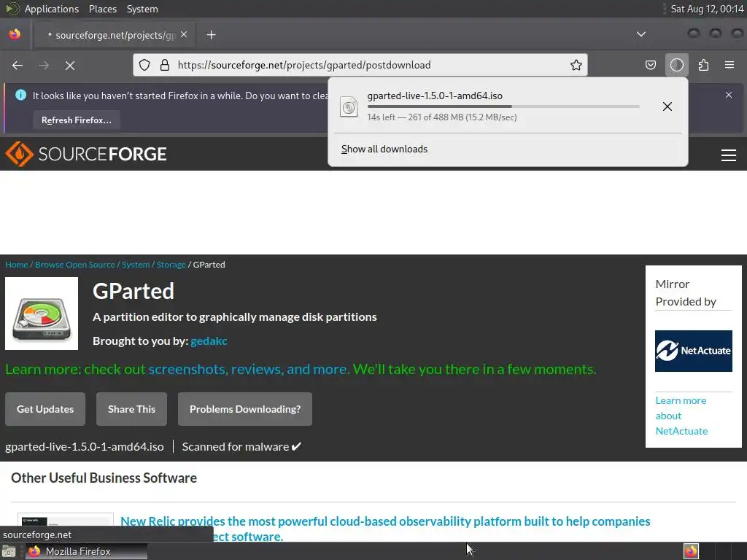Viewport: 747px width, 560px height.
Task: Close the sourceforge.net tab
Action: click(184, 35)
